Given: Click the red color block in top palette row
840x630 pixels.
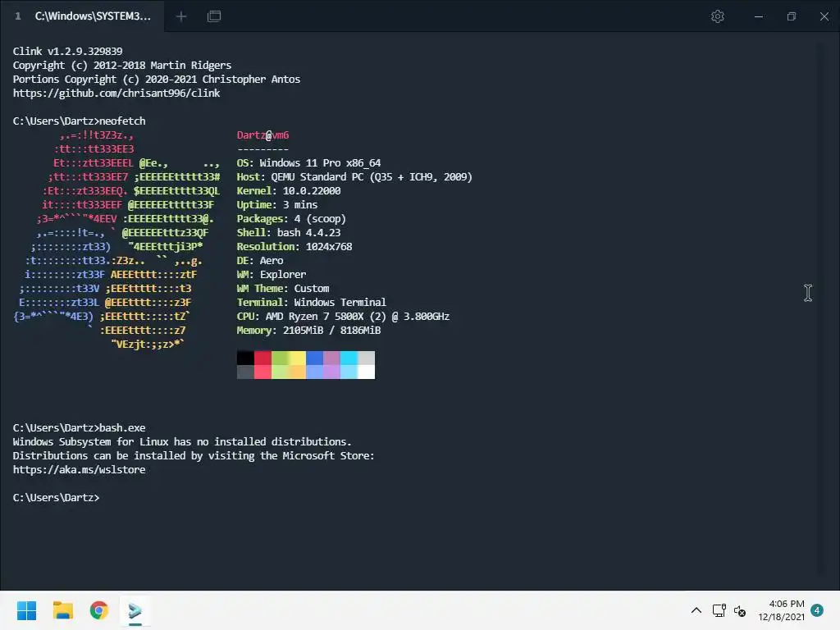Looking at the screenshot, I should pos(262,358).
